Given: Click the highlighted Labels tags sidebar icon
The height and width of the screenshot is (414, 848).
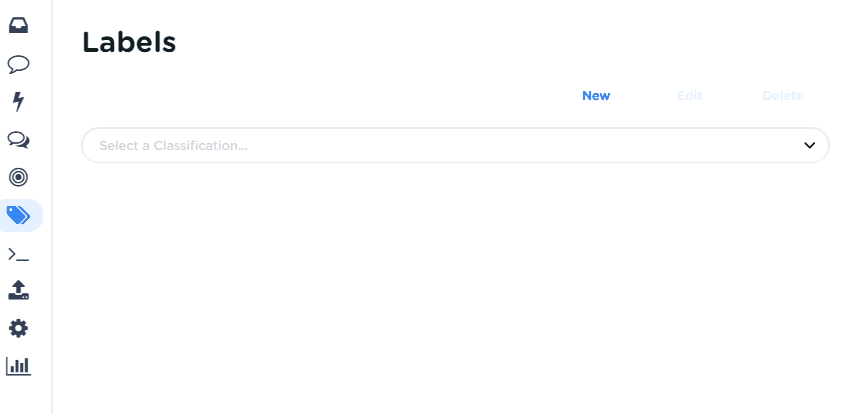Looking at the screenshot, I should [x=19, y=215].
